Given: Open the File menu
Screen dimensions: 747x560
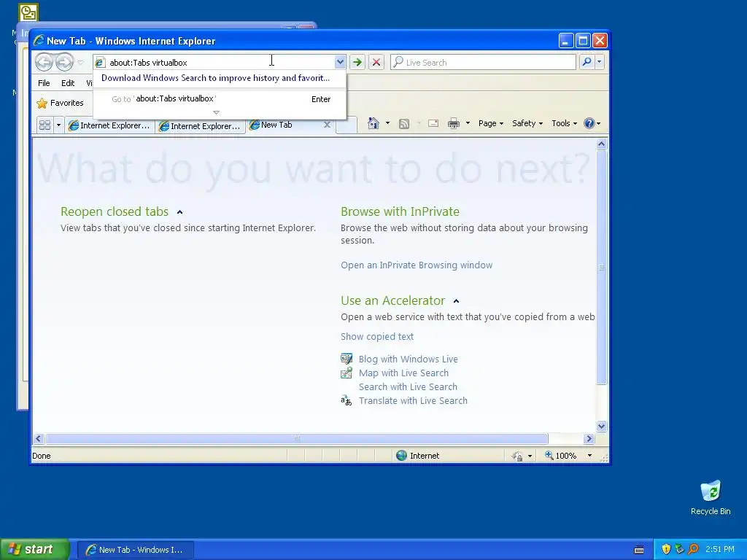Looking at the screenshot, I should coord(44,83).
